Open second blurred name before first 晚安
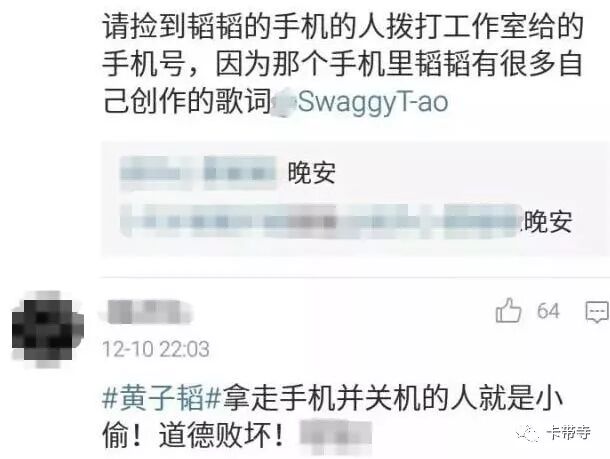 240,173
